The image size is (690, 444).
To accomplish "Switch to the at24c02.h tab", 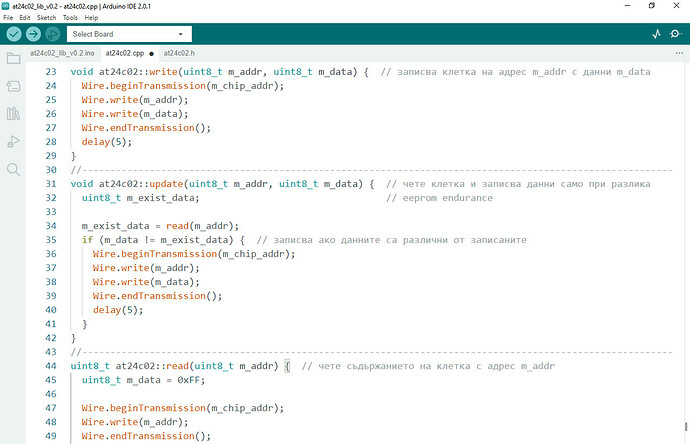I will click(x=180, y=53).
